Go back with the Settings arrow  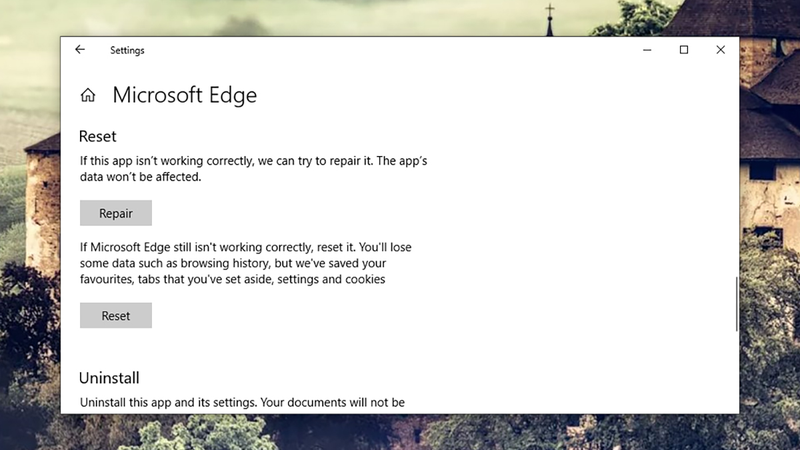pos(80,49)
